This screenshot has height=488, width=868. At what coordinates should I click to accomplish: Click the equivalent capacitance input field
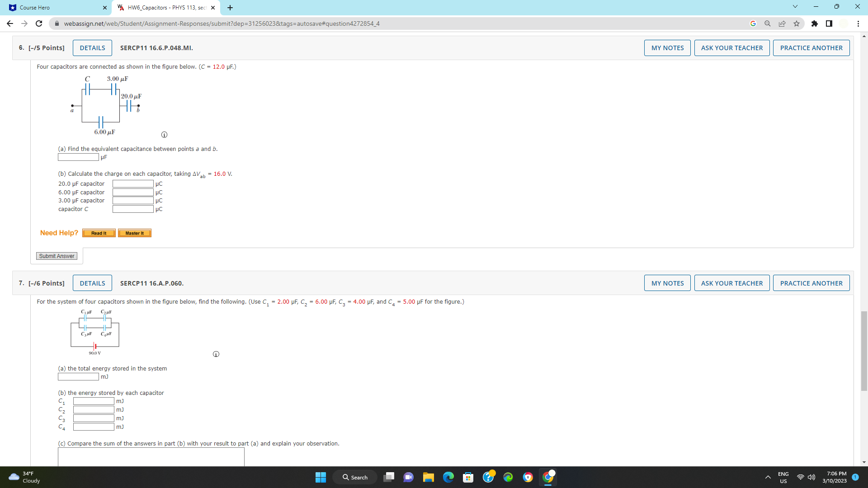coord(78,157)
